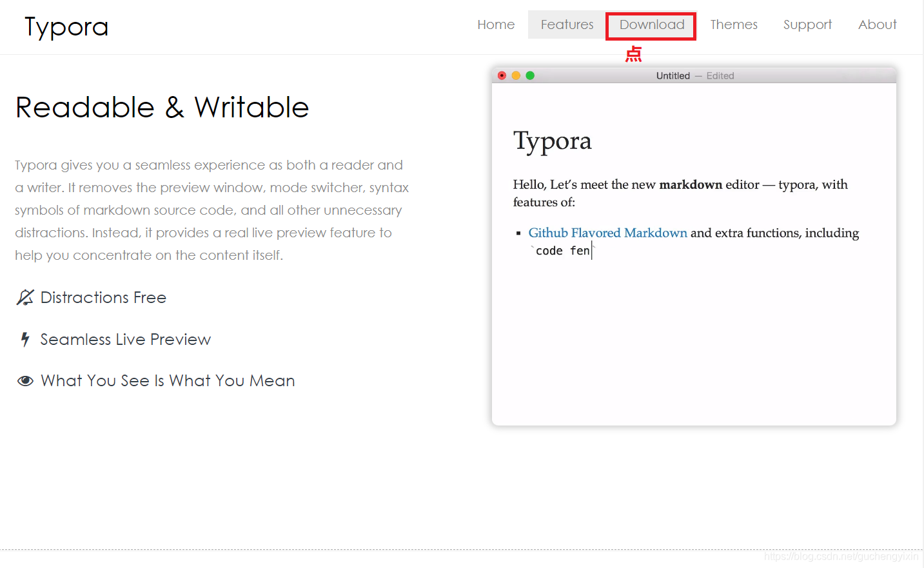
Task: Click the crossed-out bell Distractions Free icon
Action: coord(25,297)
